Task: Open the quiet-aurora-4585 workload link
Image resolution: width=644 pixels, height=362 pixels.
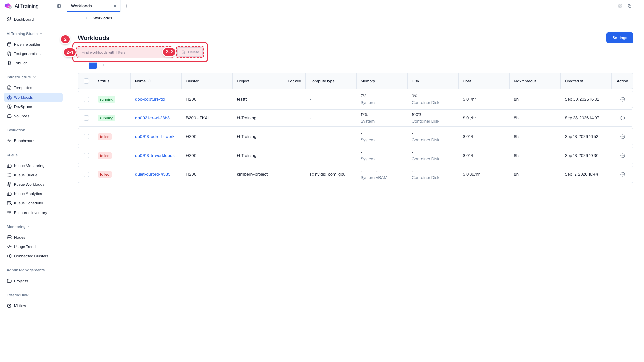Action: [x=153, y=174]
